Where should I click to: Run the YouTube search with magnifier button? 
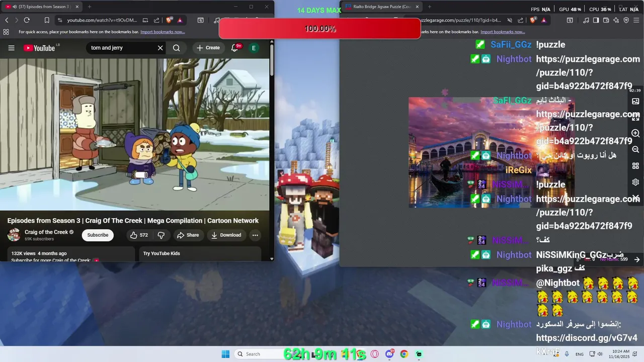tap(176, 48)
